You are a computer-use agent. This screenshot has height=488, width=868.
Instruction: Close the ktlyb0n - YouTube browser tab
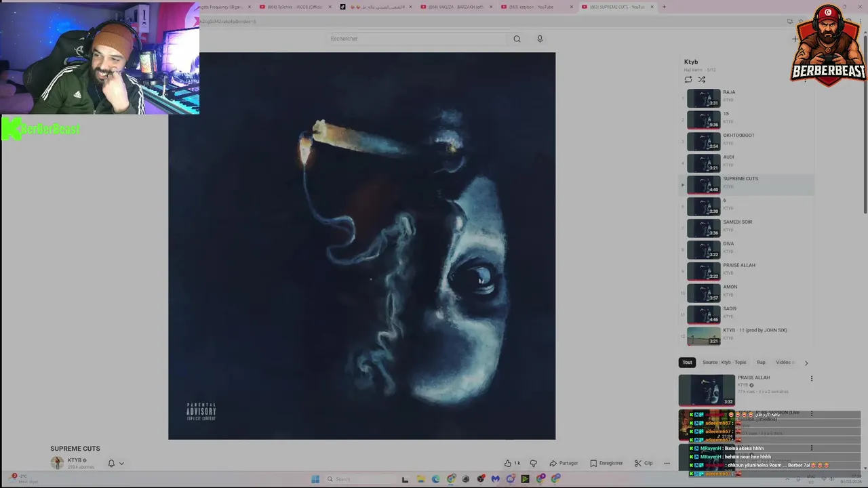coord(572,7)
